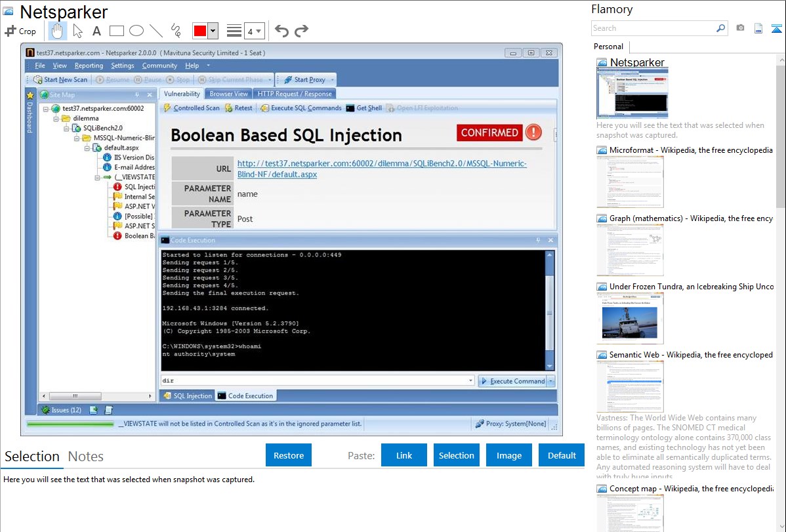Pick the rectangle shape tool
This screenshot has width=786, height=532.
click(x=117, y=31)
